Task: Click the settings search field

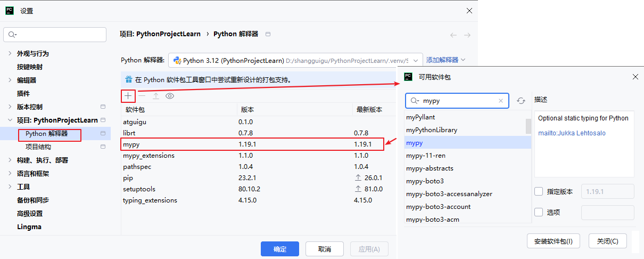Action: (x=55, y=35)
